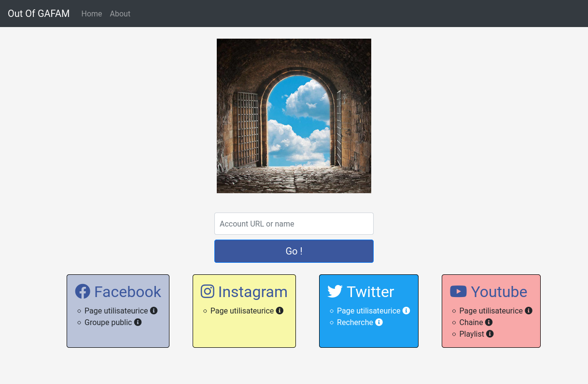Click the Facebook heading text
This screenshot has height=384, width=588.
(127, 292)
